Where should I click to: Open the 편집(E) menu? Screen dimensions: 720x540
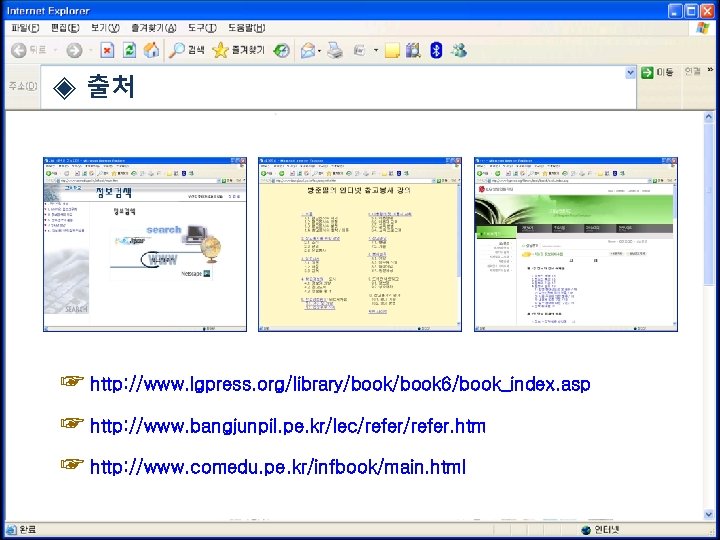point(65,28)
